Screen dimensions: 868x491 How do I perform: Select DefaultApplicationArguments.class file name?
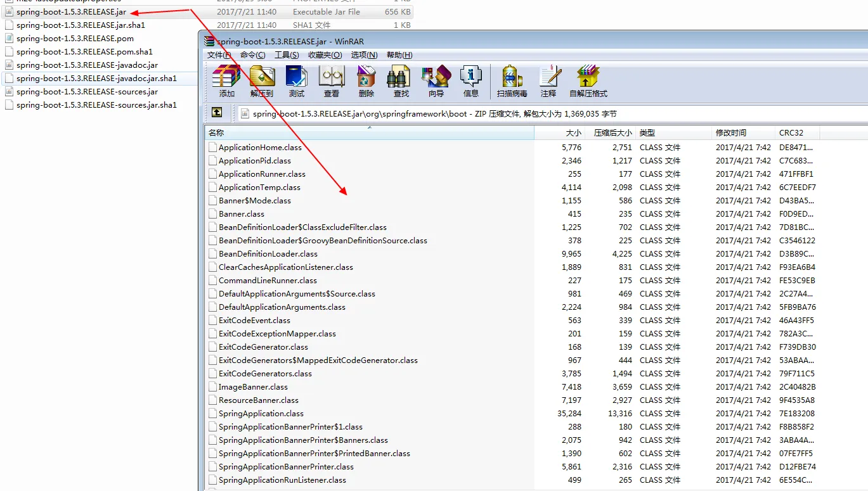click(282, 307)
